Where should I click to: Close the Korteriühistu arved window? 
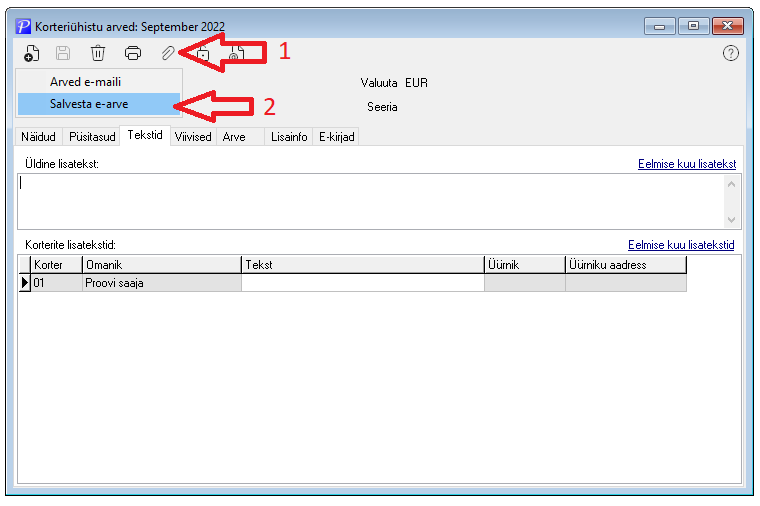(x=728, y=26)
